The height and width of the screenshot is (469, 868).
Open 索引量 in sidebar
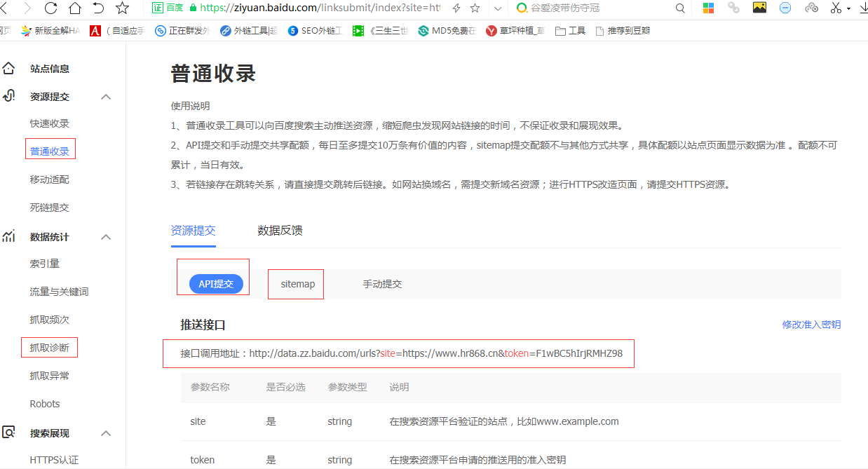(x=45, y=264)
